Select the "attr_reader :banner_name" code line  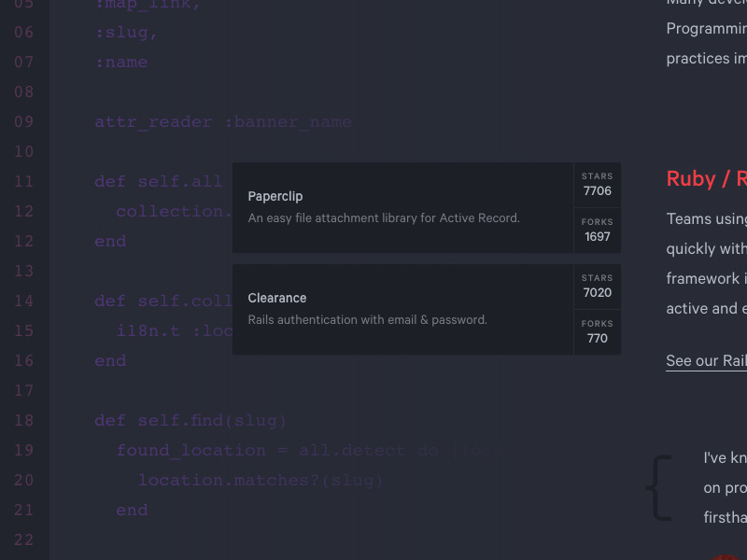click(222, 121)
